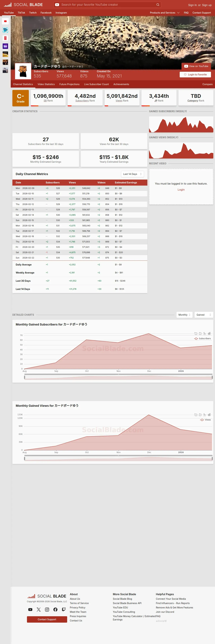Switch subscribers chart to bar view icon
Viewport: 215px width, 644px height.
tap(209, 334)
